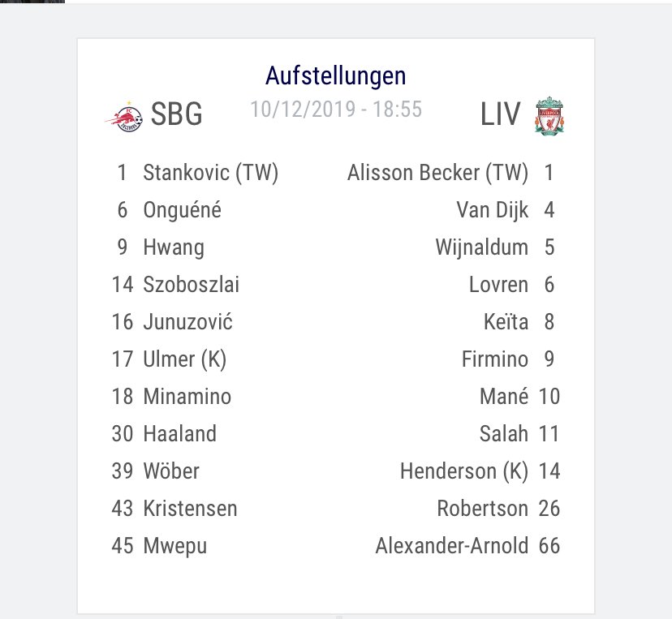672x619 pixels.
Task: Click the Aufstellungen heading
Action: pos(335,75)
